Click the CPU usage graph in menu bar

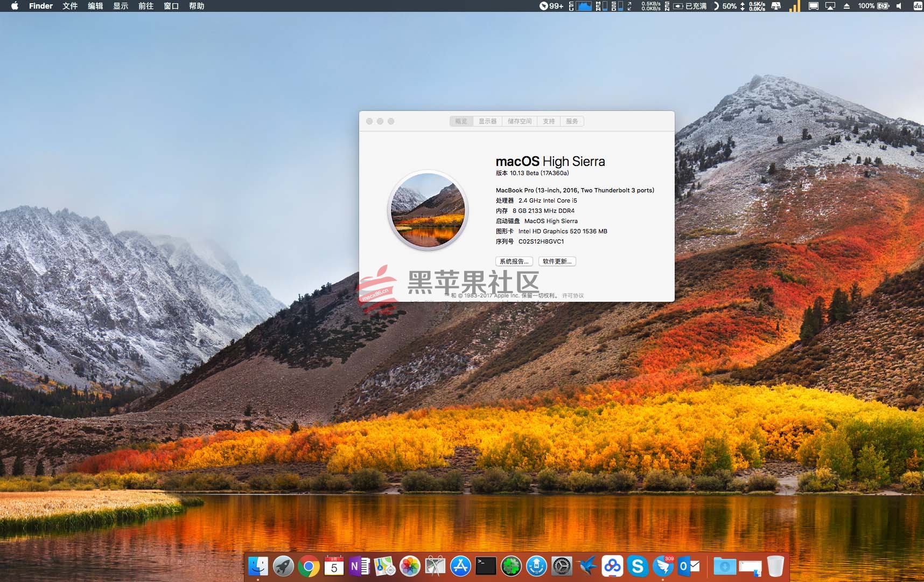tap(580, 6)
